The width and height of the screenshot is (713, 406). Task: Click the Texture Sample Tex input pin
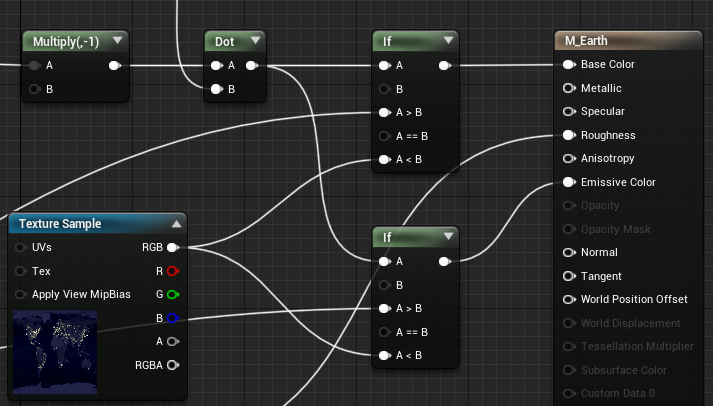tap(20, 271)
